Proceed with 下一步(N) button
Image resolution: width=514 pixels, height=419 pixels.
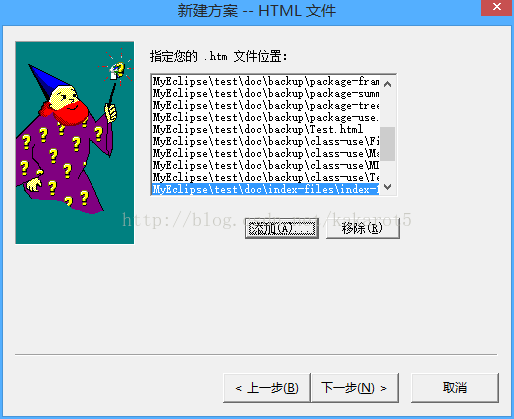355,388
